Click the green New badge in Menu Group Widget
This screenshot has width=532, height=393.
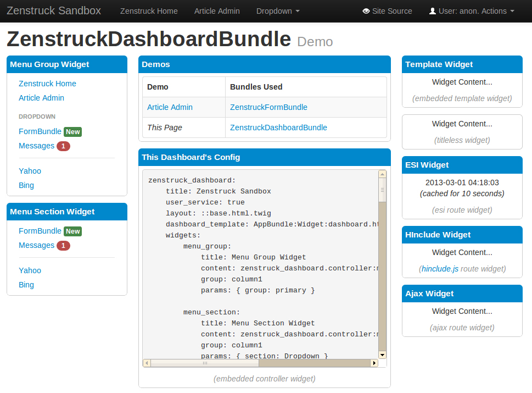click(x=73, y=132)
